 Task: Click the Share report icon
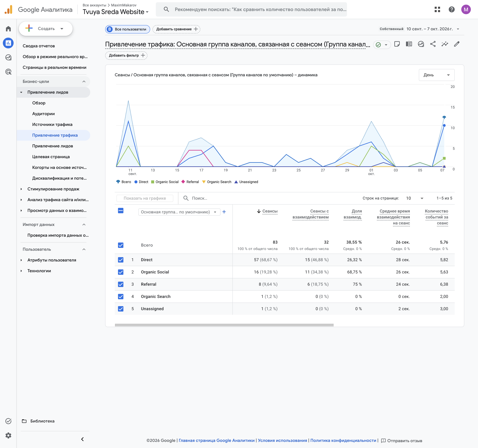(x=433, y=44)
